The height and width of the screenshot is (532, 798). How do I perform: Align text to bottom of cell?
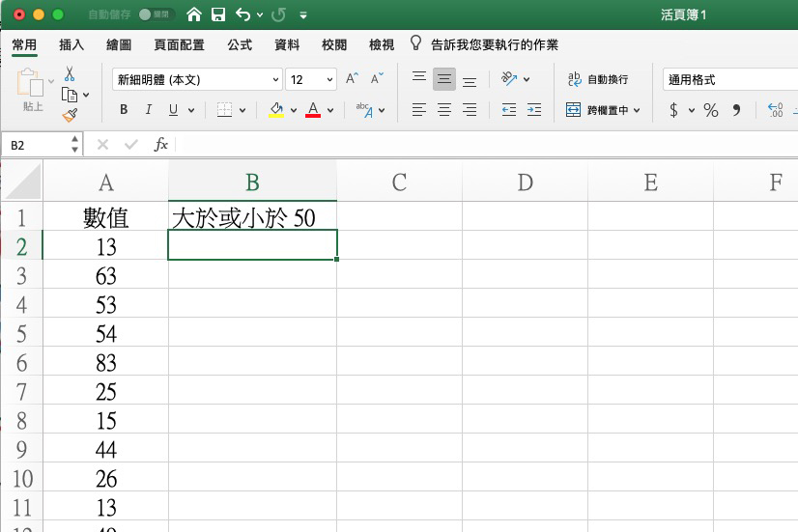click(x=470, y=81)
